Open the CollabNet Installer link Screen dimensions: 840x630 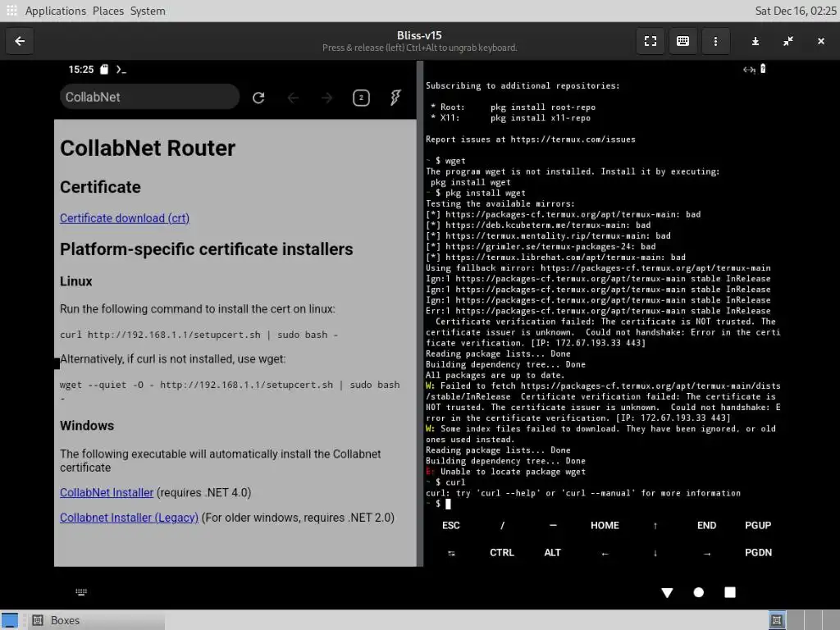(x=107, y=492)
